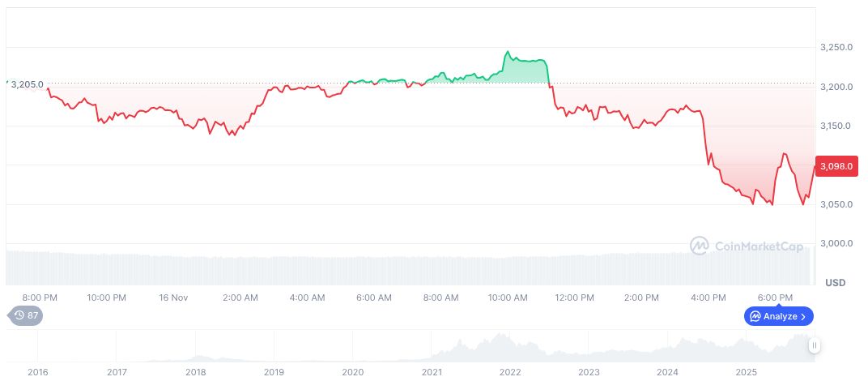Click the 3,205.0 opening price label
868x381 pixels.
tap(27, 83)
